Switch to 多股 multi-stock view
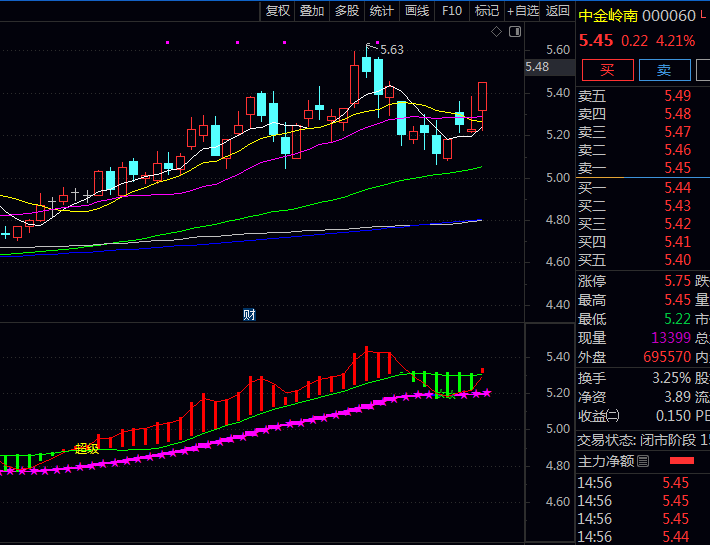 coord(347,11)
